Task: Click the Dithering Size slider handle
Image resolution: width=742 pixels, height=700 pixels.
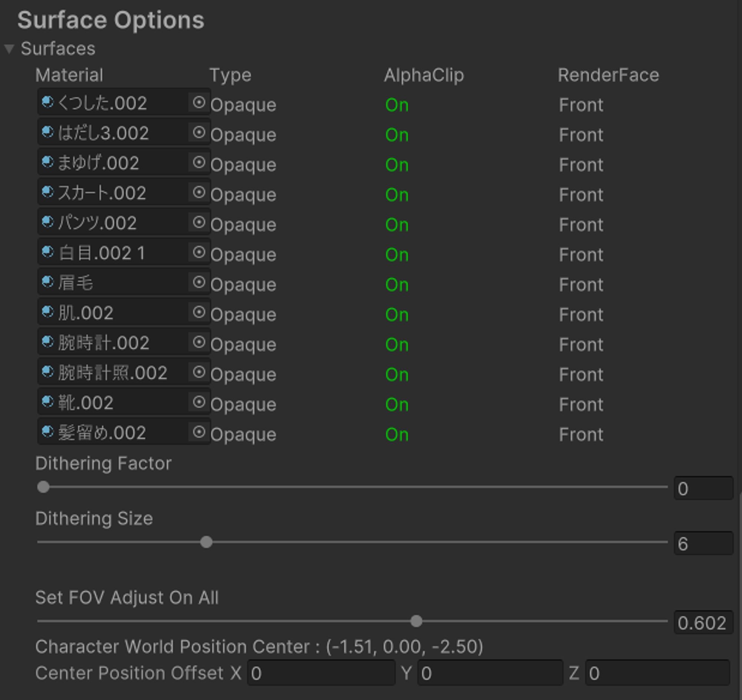Action: point(206,542)
